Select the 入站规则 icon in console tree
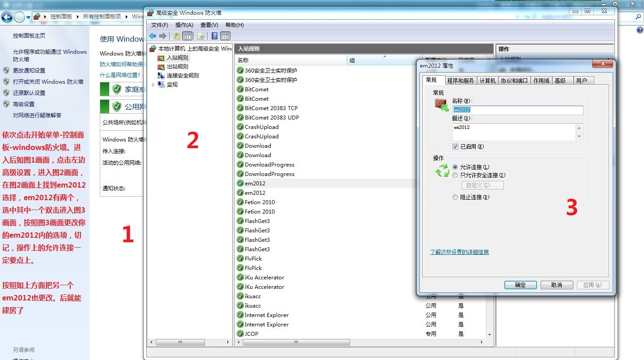Image resolution: width=644 pixels, height=360 pixels. (161, 58)
